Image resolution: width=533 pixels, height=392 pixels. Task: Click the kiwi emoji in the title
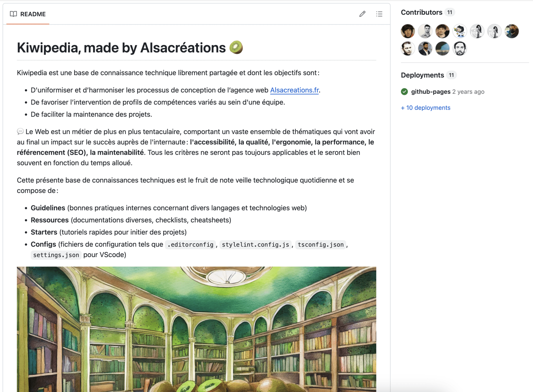(x=236, y=47)
